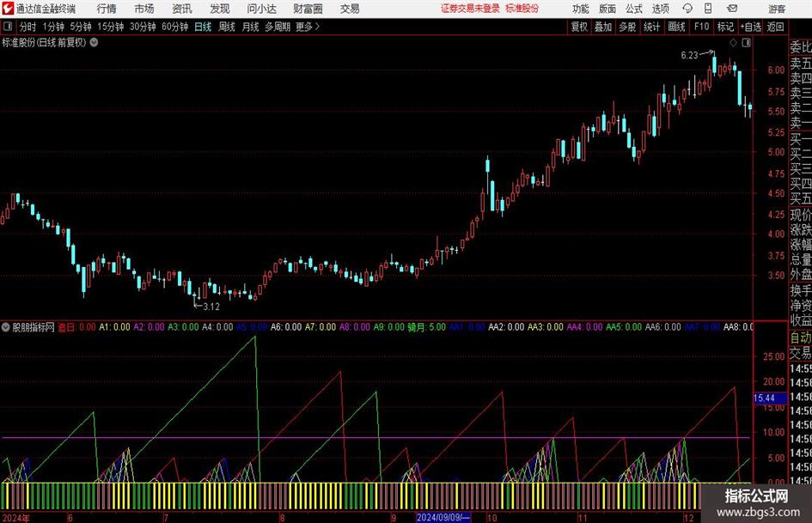Screen dimensions: 812x523
Task: Click the 画线 drawing toolbar button
Action: pos(676,27)
